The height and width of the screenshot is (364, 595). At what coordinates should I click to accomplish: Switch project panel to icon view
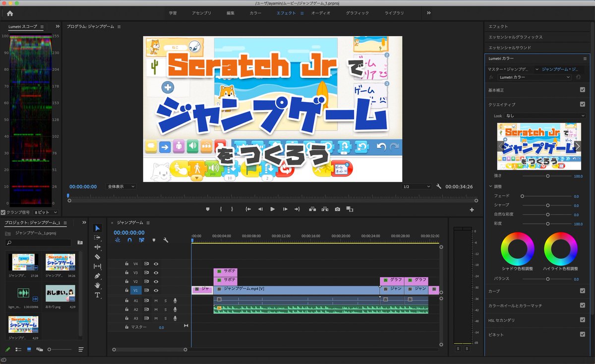pyautogui.click(x=29, y=350)
